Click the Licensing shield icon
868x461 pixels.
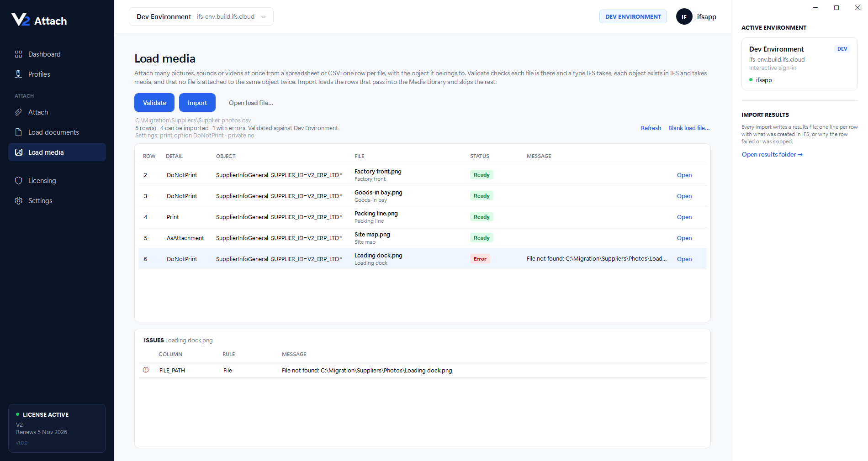[x=19, y=181]
